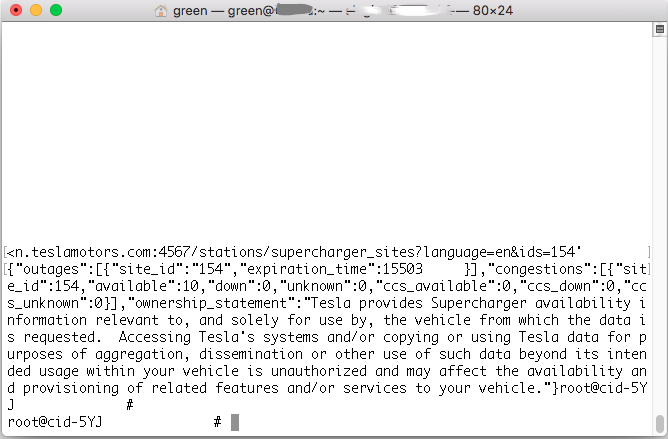This screenshot has width=668, height=439.
Task: Click the word 'outages' in JSON output
Action: [51, 269]
